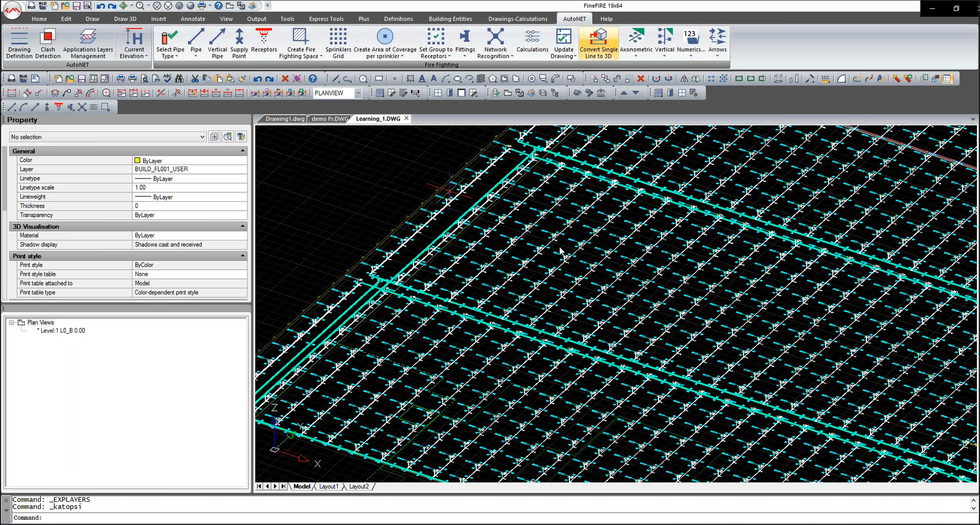
Task: Click the red X delete icon in the toolbar
Action: [x=285, y=79]
